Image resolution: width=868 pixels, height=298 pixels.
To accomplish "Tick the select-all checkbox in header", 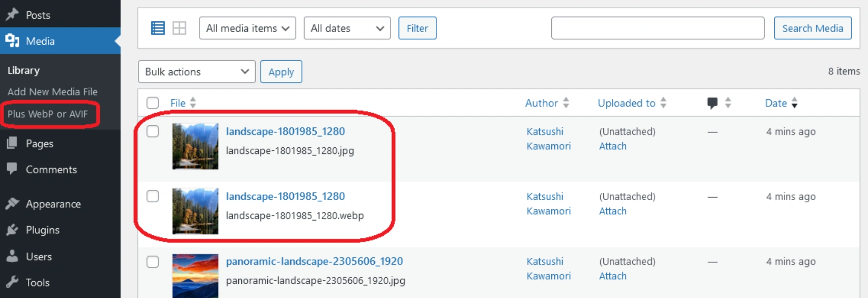I will click(x=153, y=103).
